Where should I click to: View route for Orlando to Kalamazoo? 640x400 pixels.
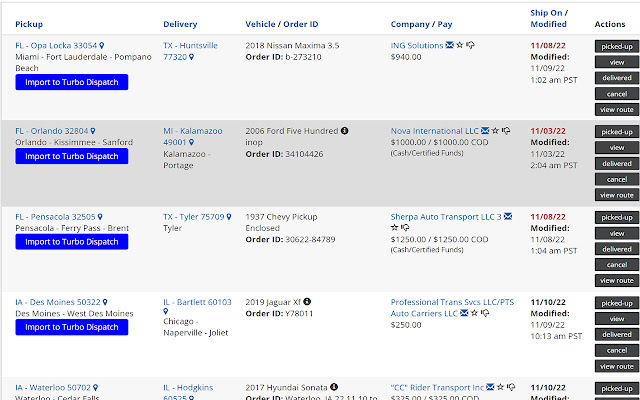[617, 195]
